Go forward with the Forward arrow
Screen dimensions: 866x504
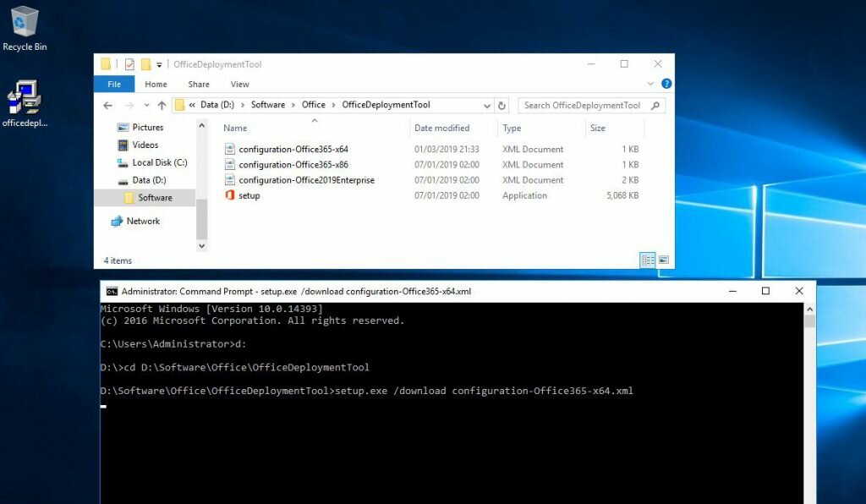[129, 106]
